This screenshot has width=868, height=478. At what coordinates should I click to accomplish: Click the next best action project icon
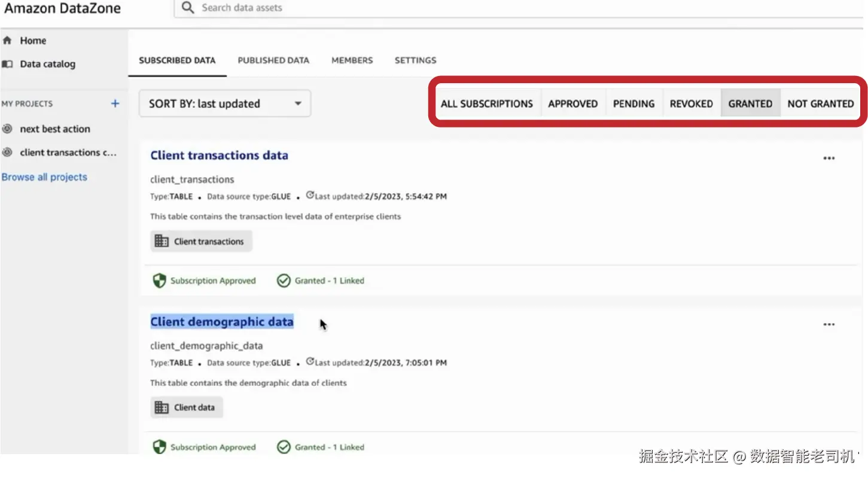pos(7,129)
